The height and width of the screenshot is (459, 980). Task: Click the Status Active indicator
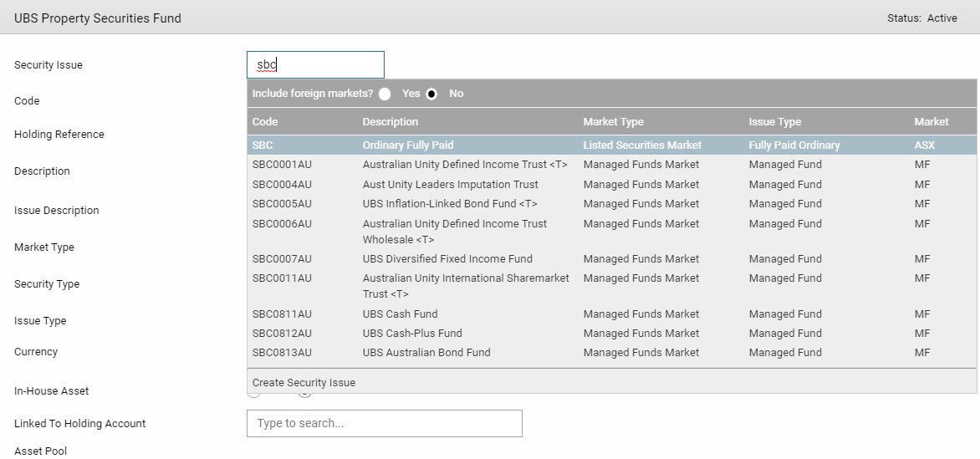(x=921, y=18)
